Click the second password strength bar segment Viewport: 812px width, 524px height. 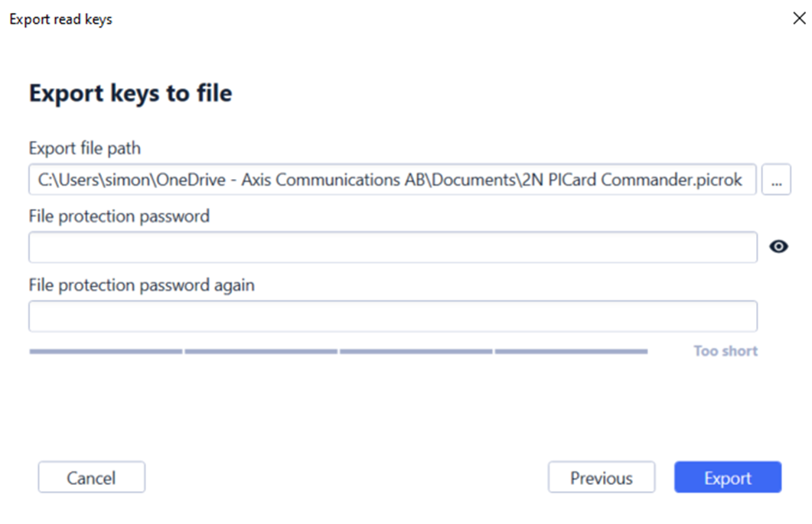click(261, 352)
